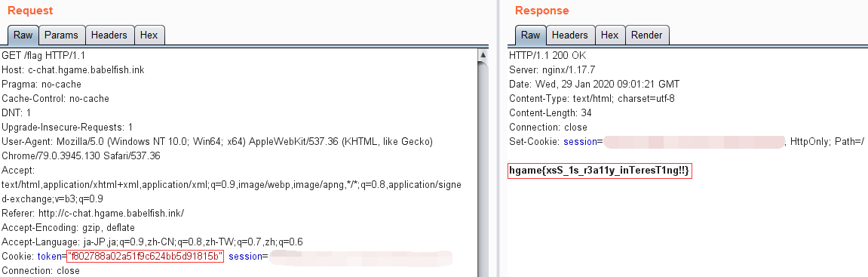Open the Response Render tab

tap(647, 35)
